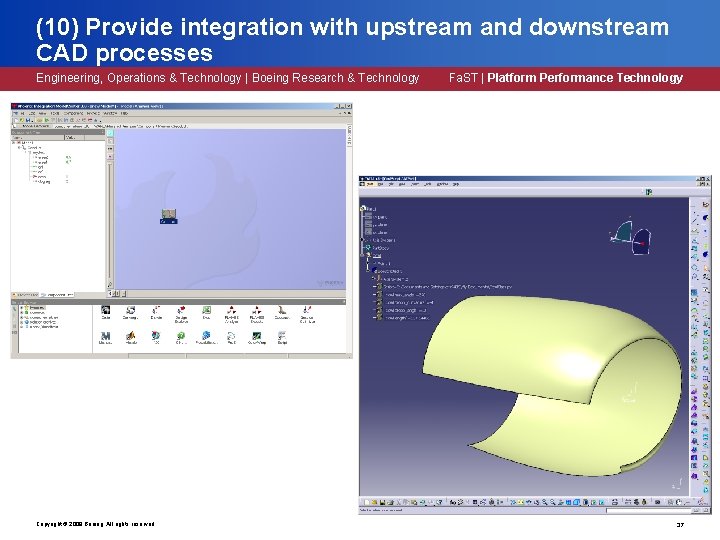Open the Process menu in ModelCenter window
Screen dimensions: 720x540
point(93,113)
